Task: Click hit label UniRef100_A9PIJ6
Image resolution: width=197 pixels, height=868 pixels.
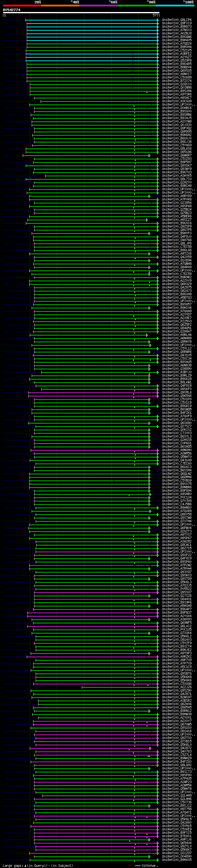Action: click(x=177, y=839)
